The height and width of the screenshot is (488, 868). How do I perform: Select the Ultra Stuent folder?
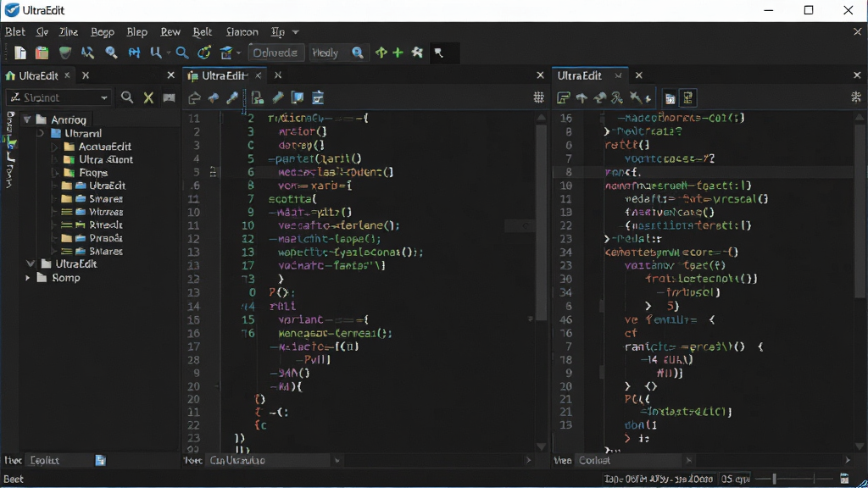point(105,160)
